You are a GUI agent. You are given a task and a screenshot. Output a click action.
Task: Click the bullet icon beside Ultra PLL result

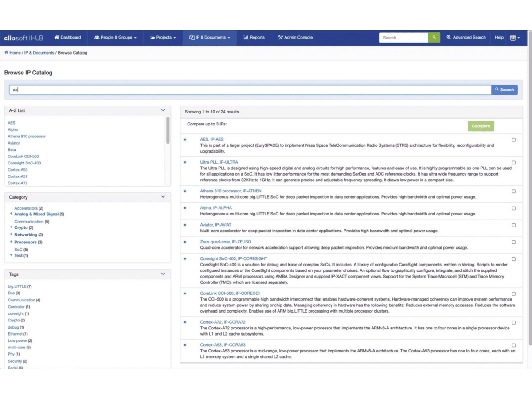(x=185, y=162)
